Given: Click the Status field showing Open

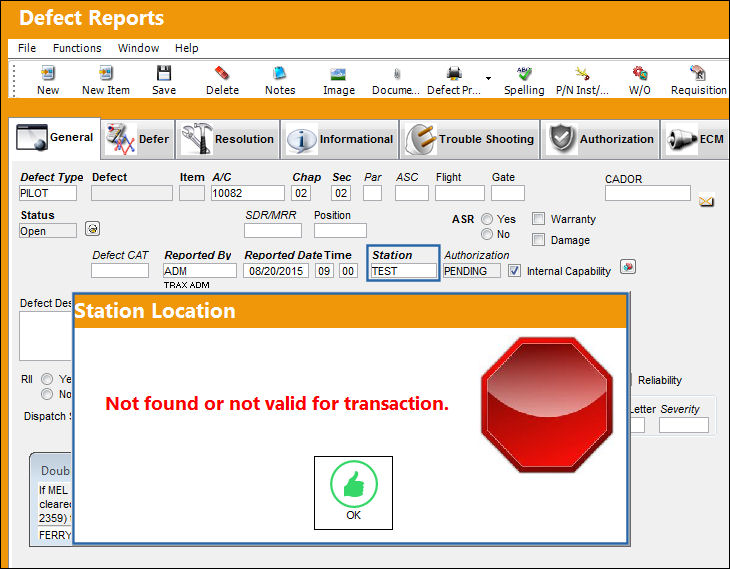Looking at the screenshot, I should click(48, 230).
